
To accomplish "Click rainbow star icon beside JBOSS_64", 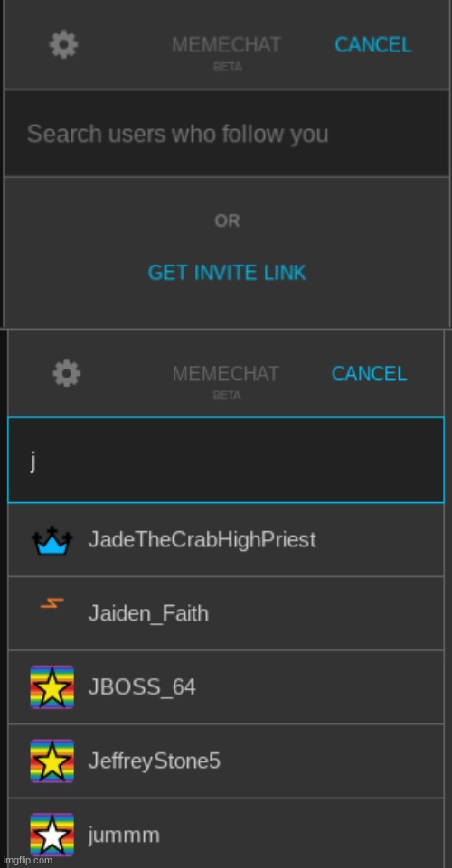I will click(52, 687).
